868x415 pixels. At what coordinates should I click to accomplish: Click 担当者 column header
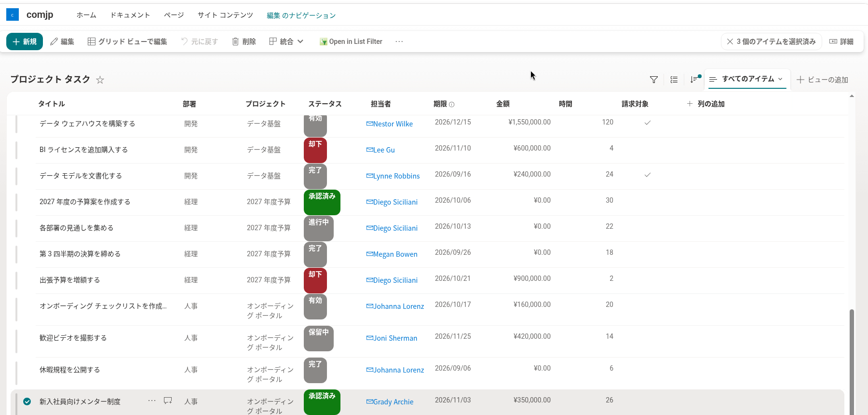(381, 104)
